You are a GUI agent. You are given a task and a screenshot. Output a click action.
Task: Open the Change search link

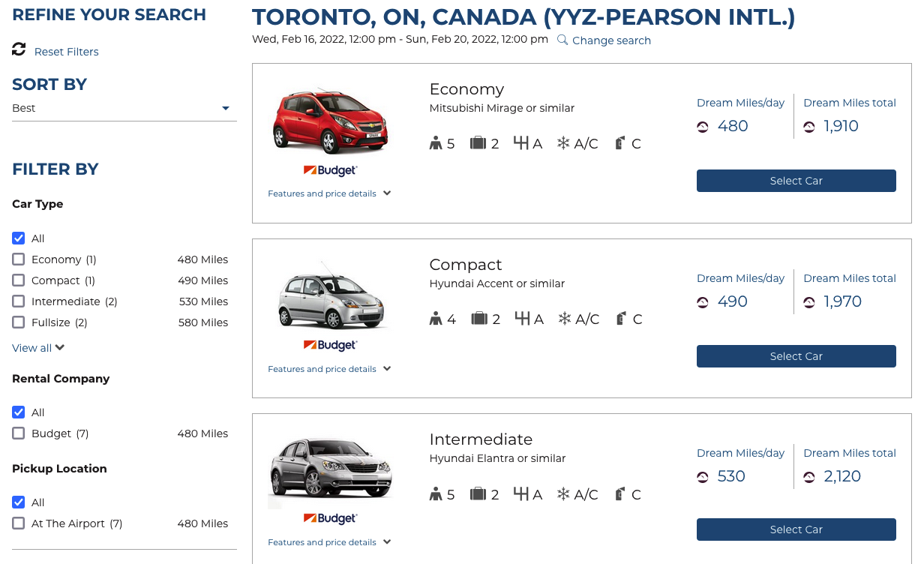[x=611, y=40]
